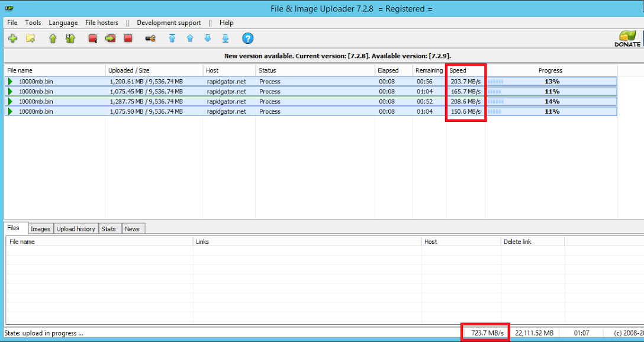644x342 pixels.
Task: Click the 165.7 MB/s speed value
Action: 466,91
